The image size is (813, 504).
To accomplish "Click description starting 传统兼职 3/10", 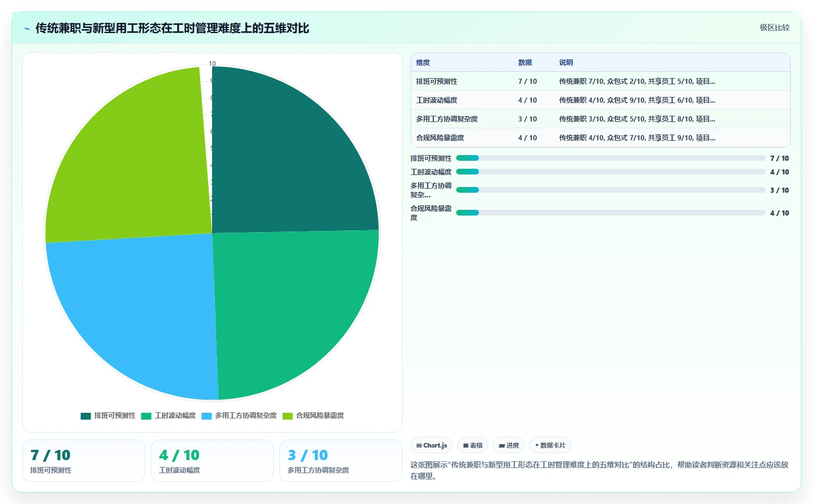I will pos(637,119).
